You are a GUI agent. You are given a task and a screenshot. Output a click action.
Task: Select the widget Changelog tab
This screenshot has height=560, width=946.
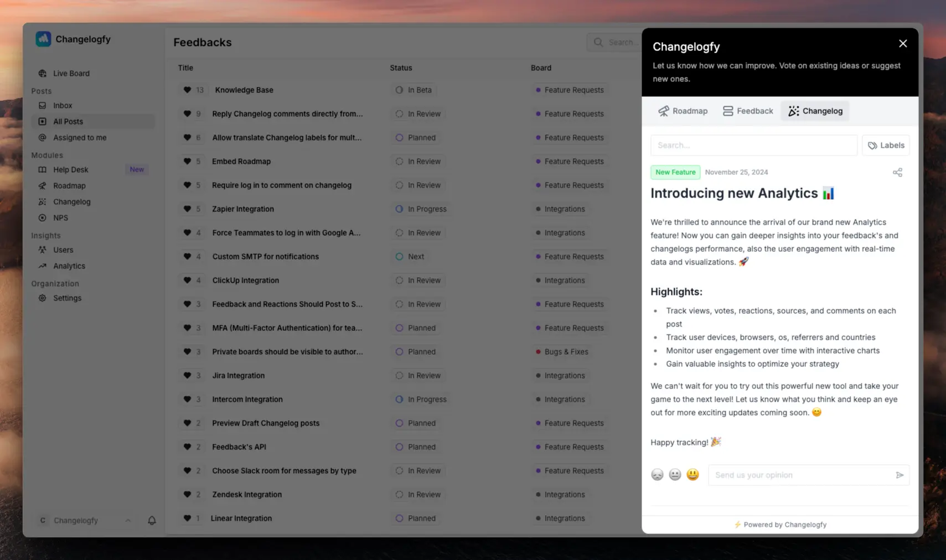coord(815,111)
